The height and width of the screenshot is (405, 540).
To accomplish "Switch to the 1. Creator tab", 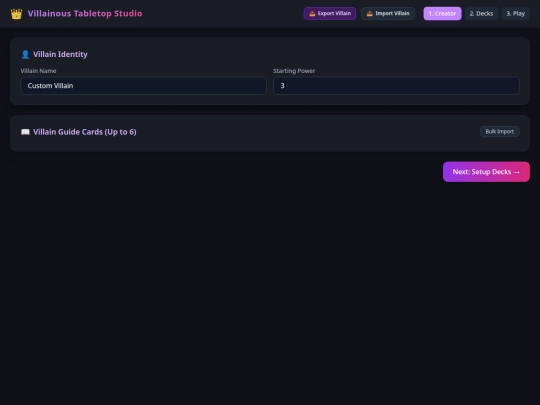I will click(x=442, y=13).
